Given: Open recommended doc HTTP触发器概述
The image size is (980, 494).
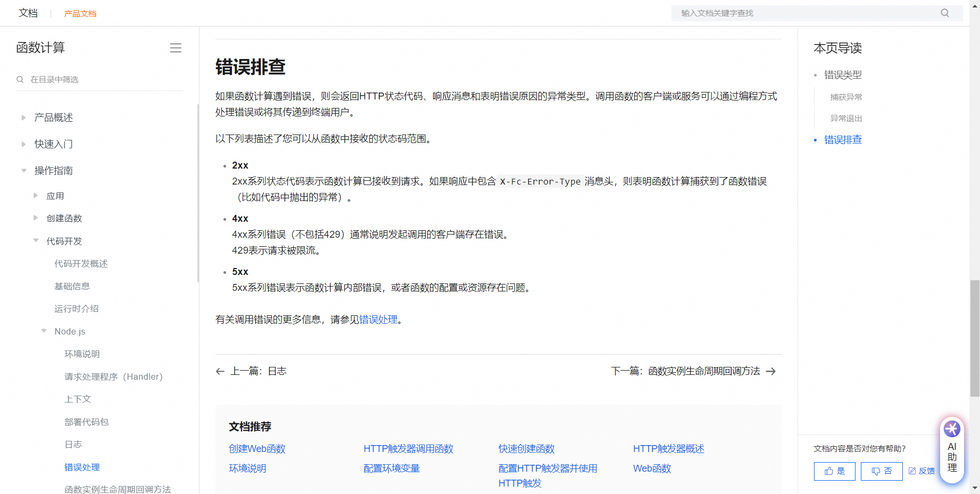Looking at the screenshot, I should point(668,449).
